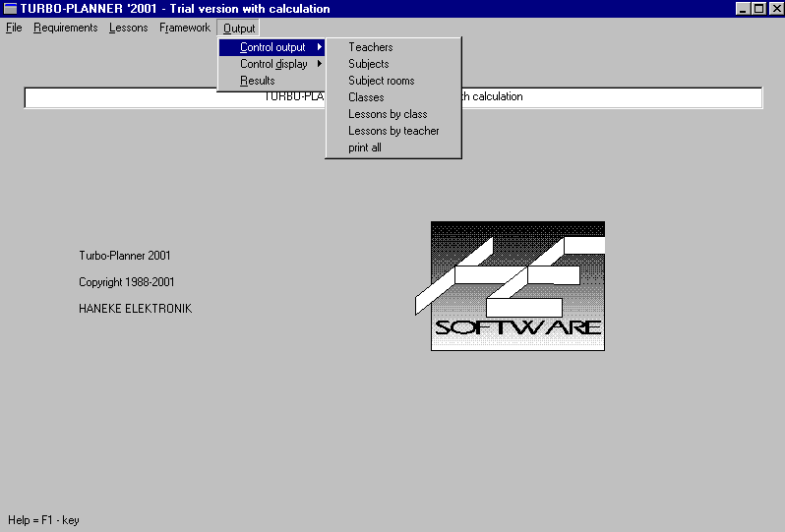
Task: Choose Subject rooms output
Action: point(393,81)
